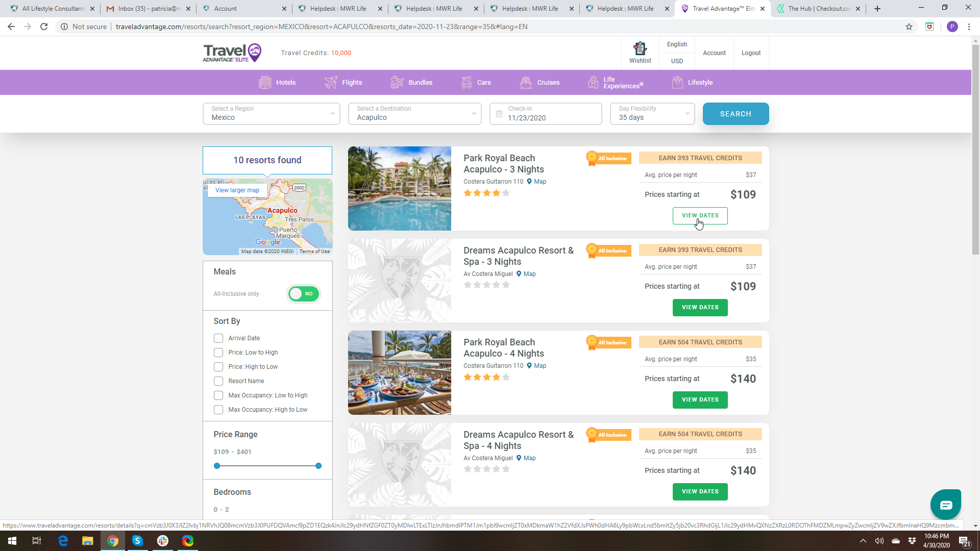Open the Wishlist icon in header
980x551 pixels.
click(640, 48)
